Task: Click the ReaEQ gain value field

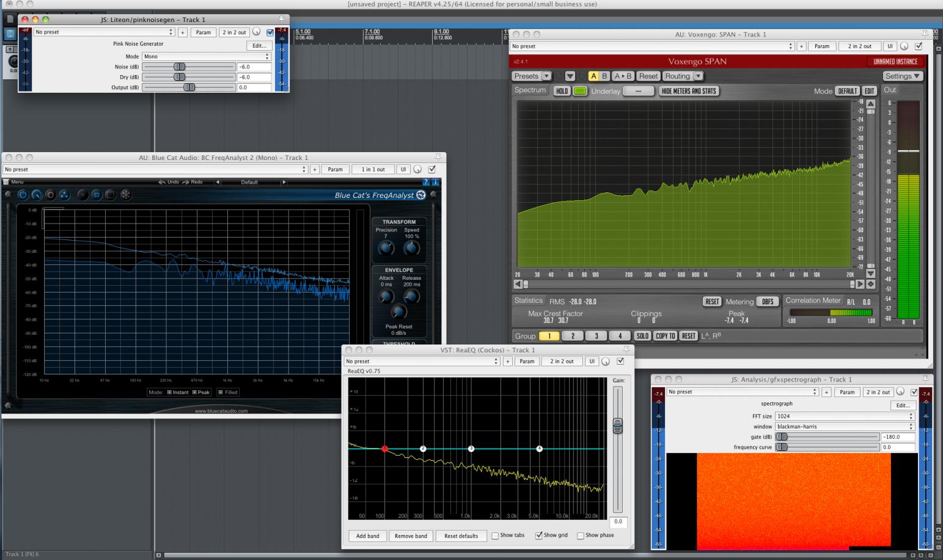Action: 618,522
